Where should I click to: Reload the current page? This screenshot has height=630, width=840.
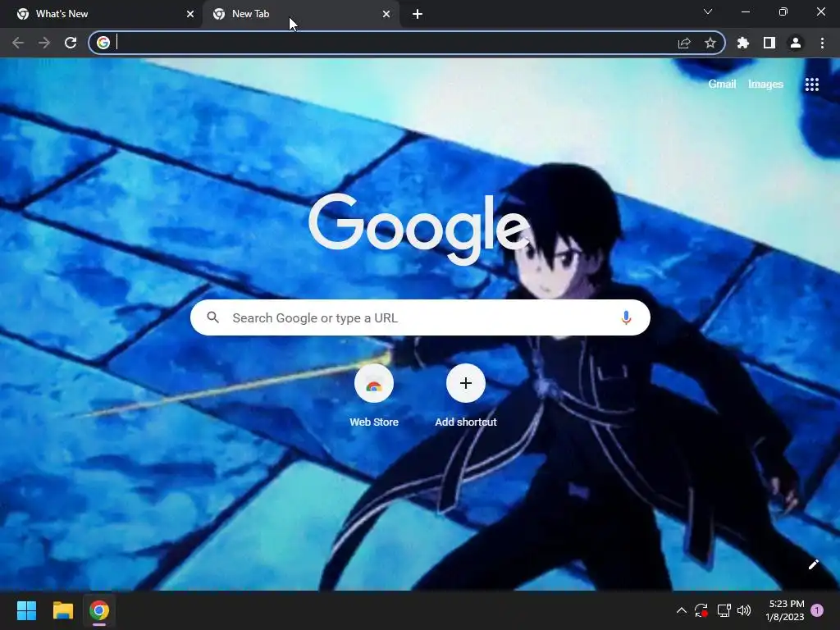(71, 43)
